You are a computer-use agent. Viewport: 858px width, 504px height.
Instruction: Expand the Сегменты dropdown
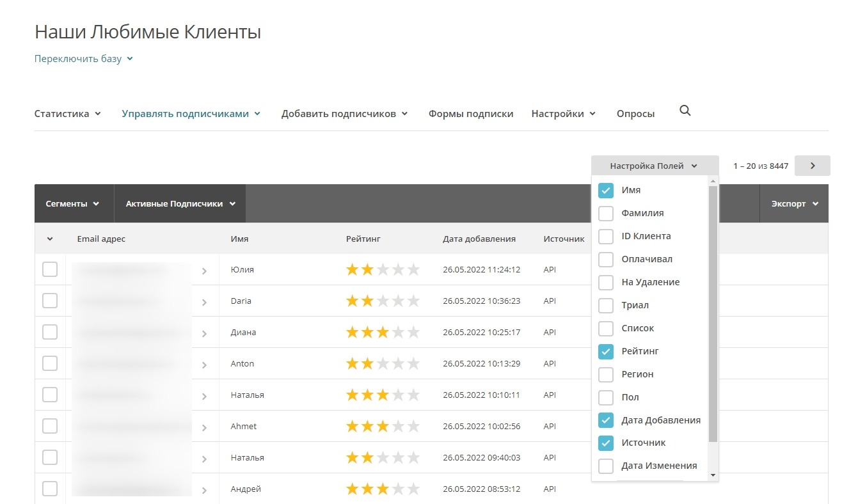point(72,204)
